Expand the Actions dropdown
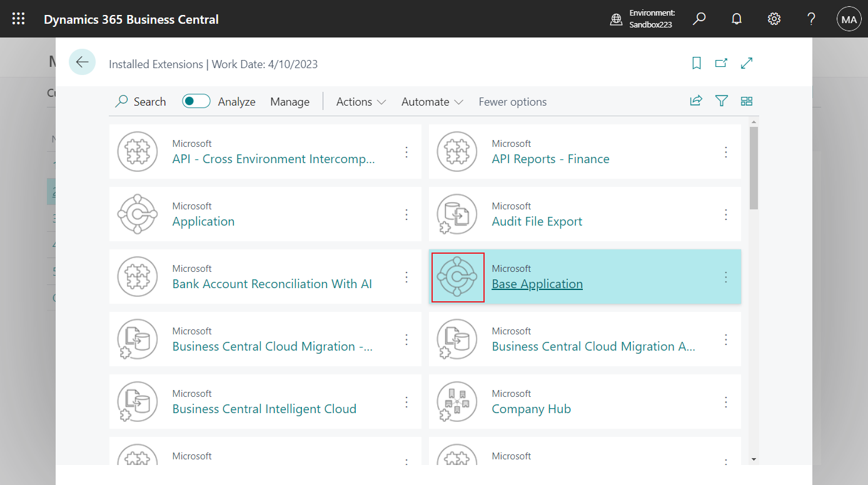Image resolution: width=868 pixels, height=485 pixels. coord(360,101)
